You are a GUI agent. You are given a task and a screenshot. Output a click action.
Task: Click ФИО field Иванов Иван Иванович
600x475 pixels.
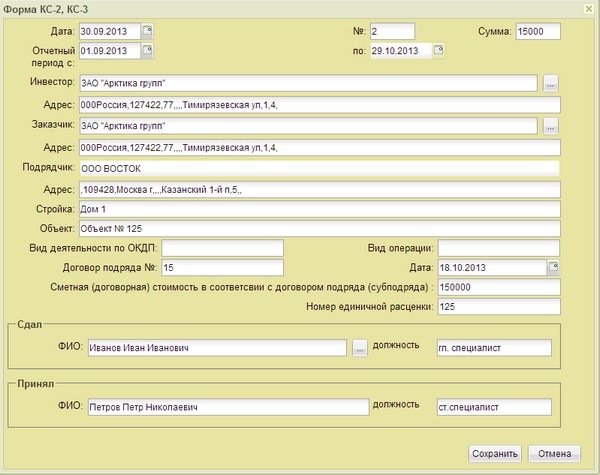point(217,348)
